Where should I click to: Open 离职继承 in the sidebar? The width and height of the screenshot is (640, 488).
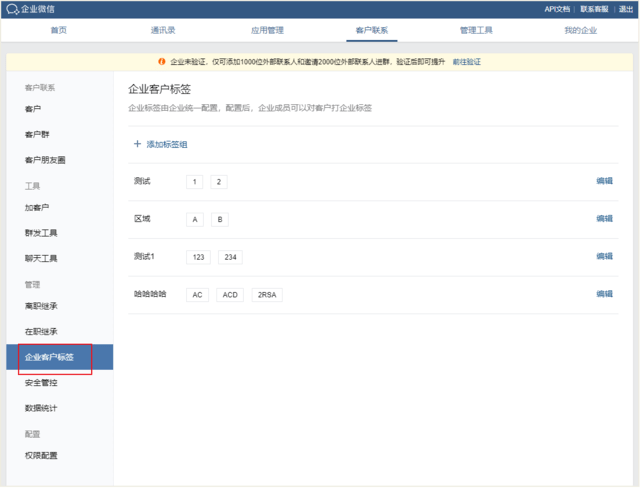tap(41, 306)
